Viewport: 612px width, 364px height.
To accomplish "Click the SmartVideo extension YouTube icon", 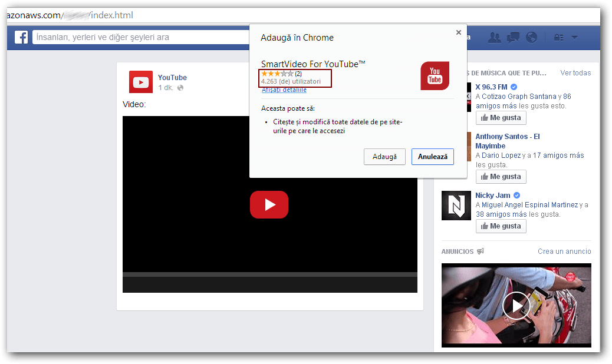I will pos(435,76).
